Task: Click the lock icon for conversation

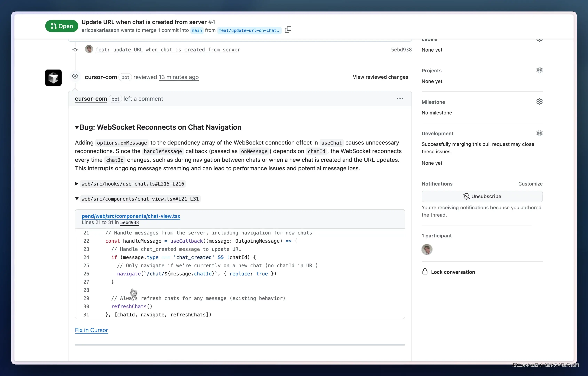Action: (x=425, y=272)
